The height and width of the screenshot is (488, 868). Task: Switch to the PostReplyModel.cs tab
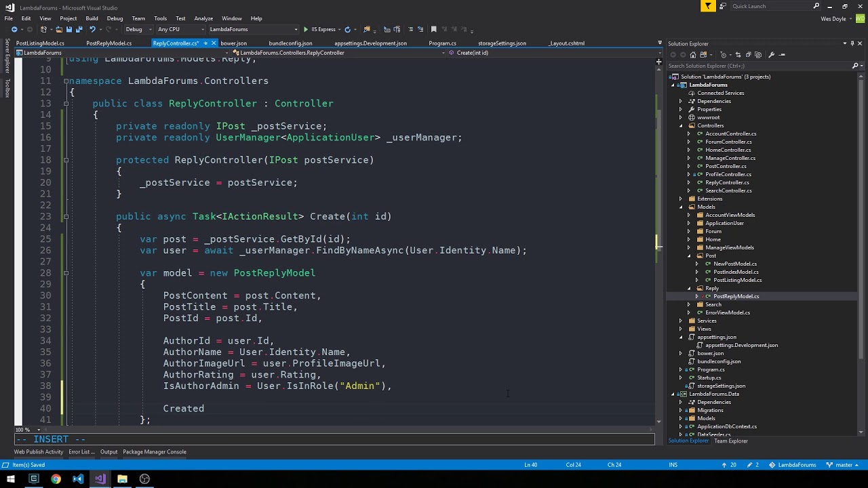click(108, 43)
